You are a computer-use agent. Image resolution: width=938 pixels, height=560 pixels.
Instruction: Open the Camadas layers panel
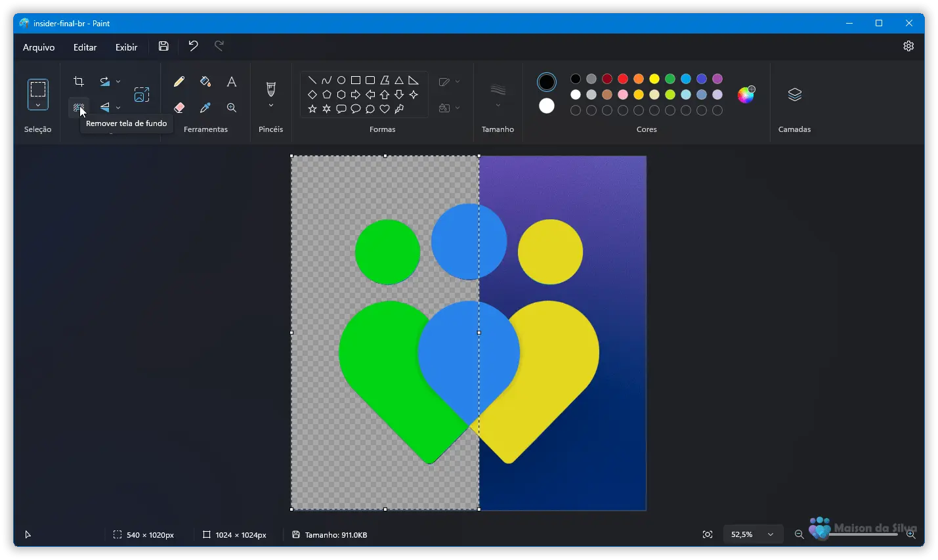click(794, 95)
